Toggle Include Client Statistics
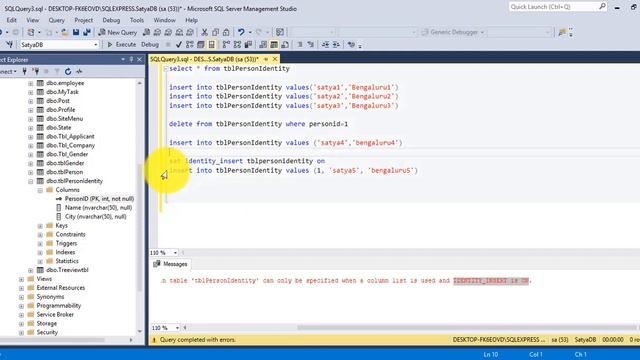 click(x=248, y=44)
